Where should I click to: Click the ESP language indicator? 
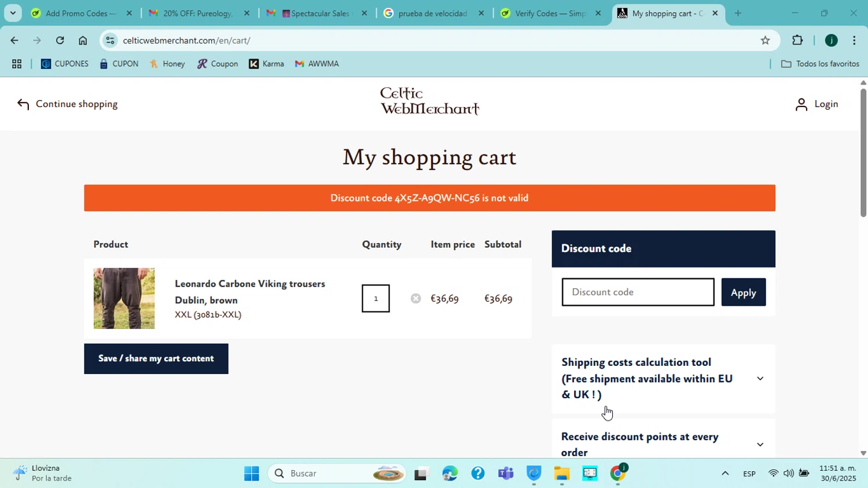(749, 474)
